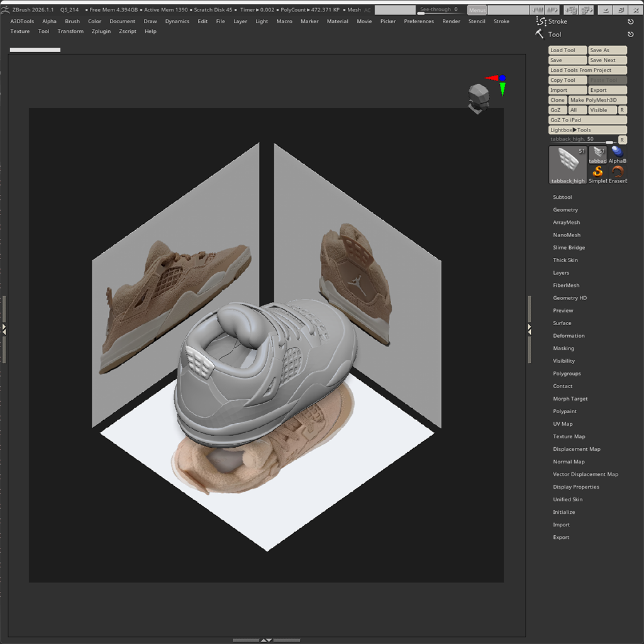Viewport: 644px width, 644px height.
Task: Click the ZBrush logo icon in title bar
Action: 4,9
